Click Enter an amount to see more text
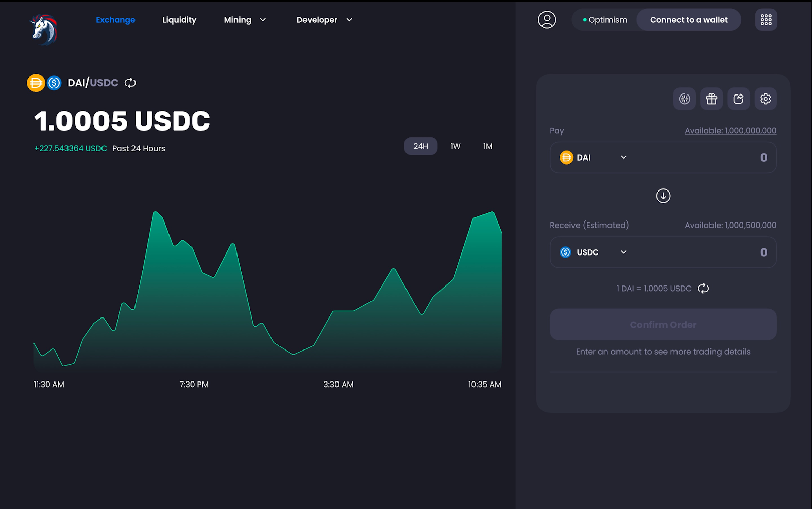 click(x=663, y=352)
